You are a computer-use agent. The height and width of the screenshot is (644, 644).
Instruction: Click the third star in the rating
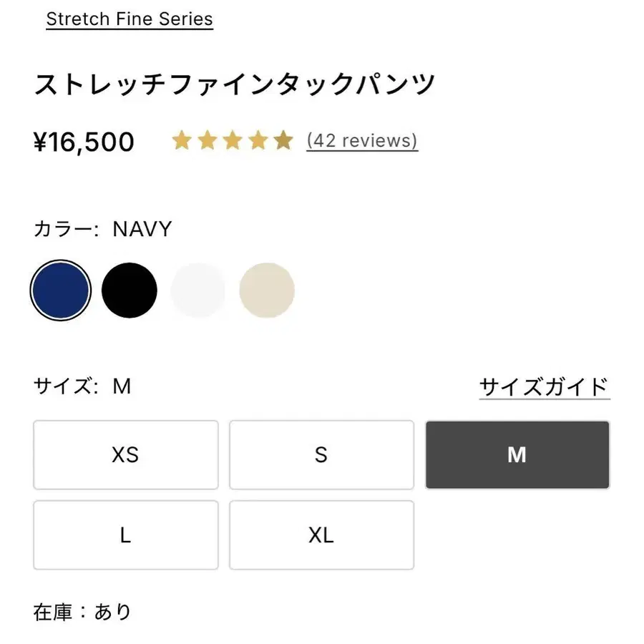tap(233, 140)
